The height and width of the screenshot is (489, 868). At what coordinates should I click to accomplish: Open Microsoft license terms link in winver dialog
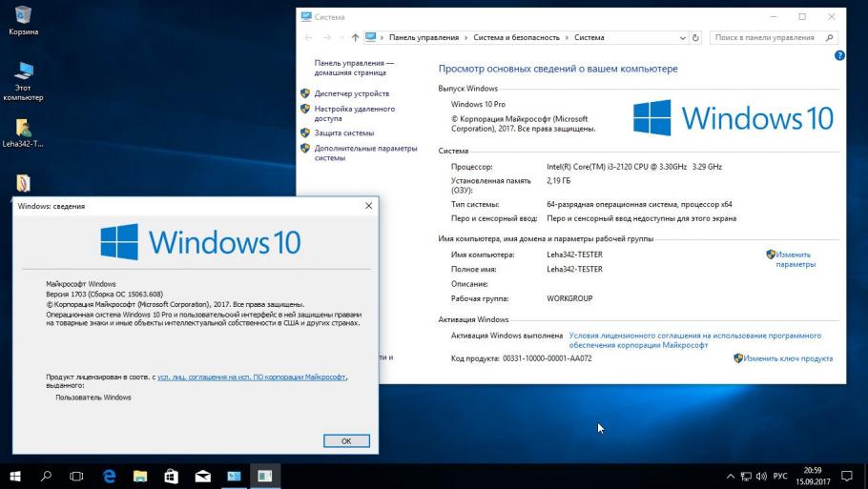tap(252, 377)
